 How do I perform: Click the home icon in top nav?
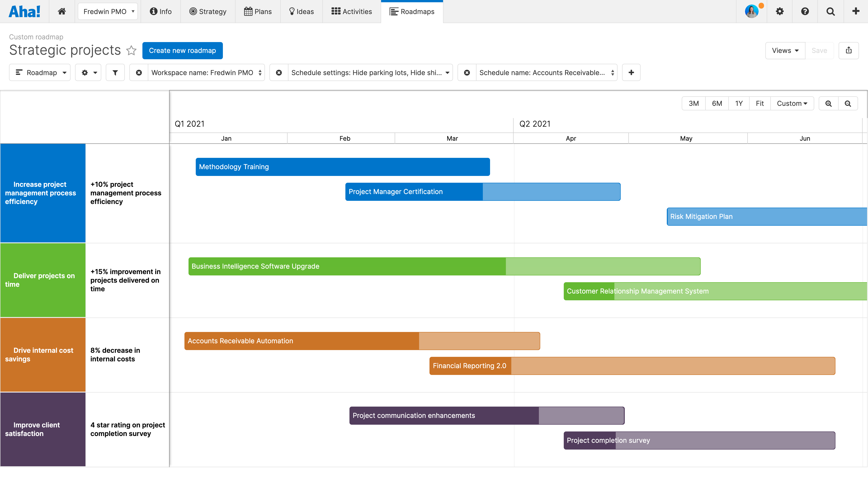pyautogui.click(x=61, y=11)
